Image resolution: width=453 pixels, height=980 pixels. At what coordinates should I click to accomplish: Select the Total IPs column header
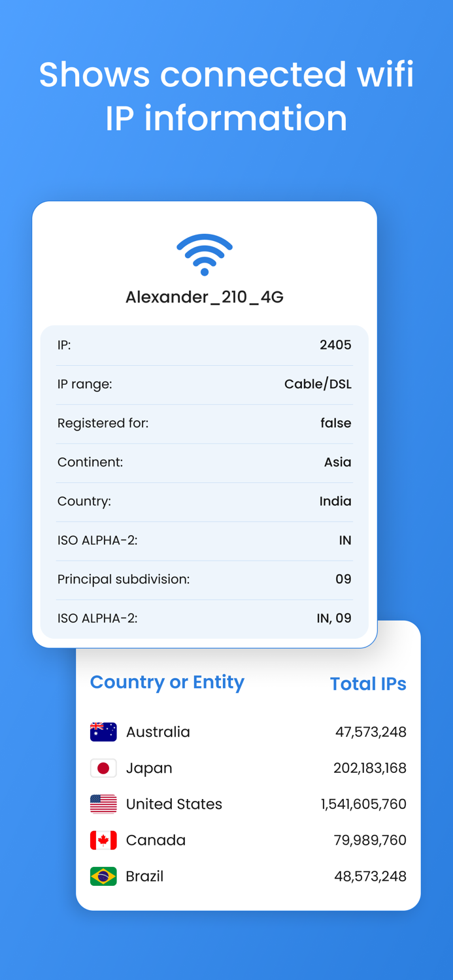click(368, 683)
